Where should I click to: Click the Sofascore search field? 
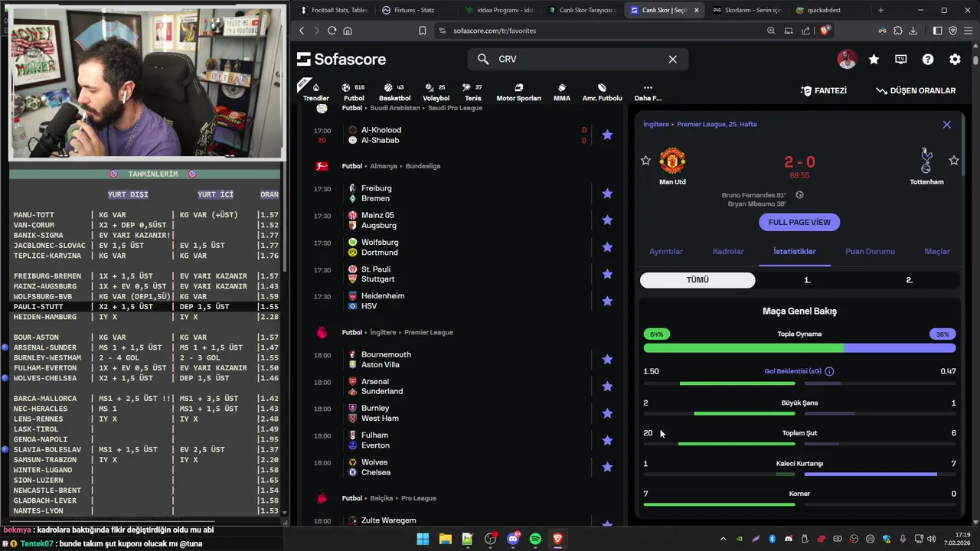coord(578,59)
